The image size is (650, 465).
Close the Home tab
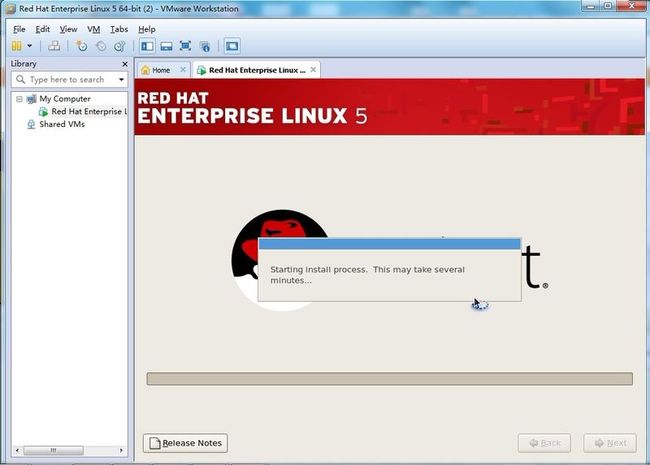183,70
